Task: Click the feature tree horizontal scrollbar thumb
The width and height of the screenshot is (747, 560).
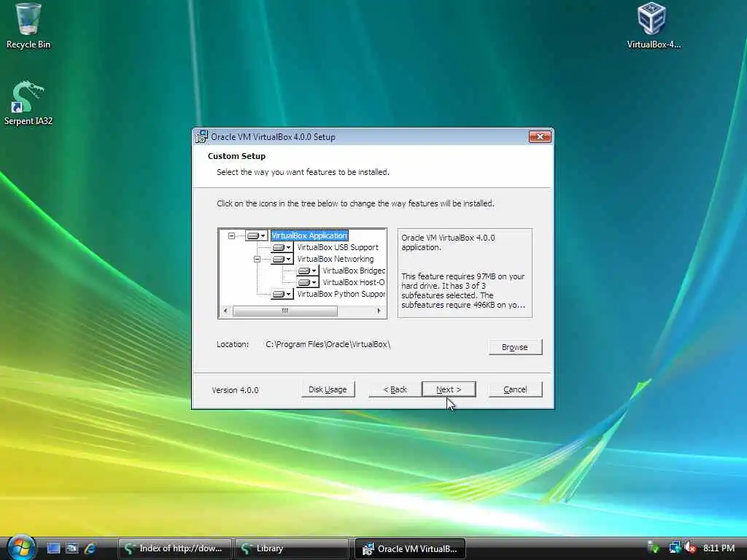Action: point(285,311)
